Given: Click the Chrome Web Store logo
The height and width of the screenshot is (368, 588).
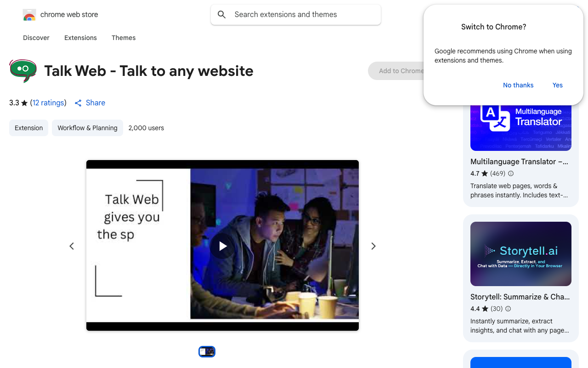Looking at the screenshot, I should point(29,15).
